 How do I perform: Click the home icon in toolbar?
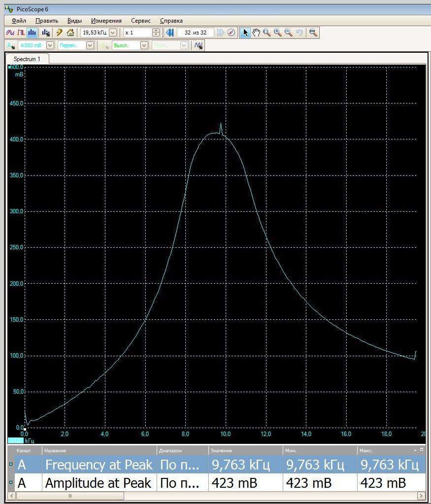(x=70, y=33)
